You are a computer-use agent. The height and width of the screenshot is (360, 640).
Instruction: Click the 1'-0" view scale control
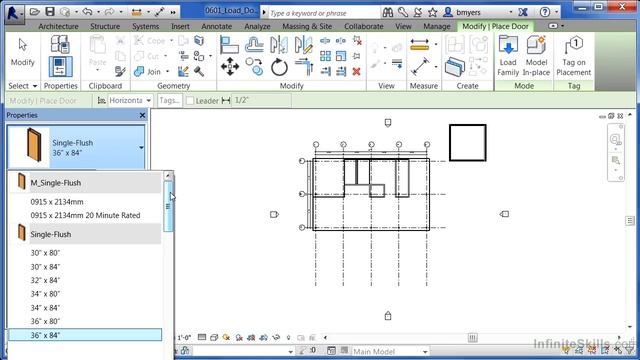tap(184, 338)
